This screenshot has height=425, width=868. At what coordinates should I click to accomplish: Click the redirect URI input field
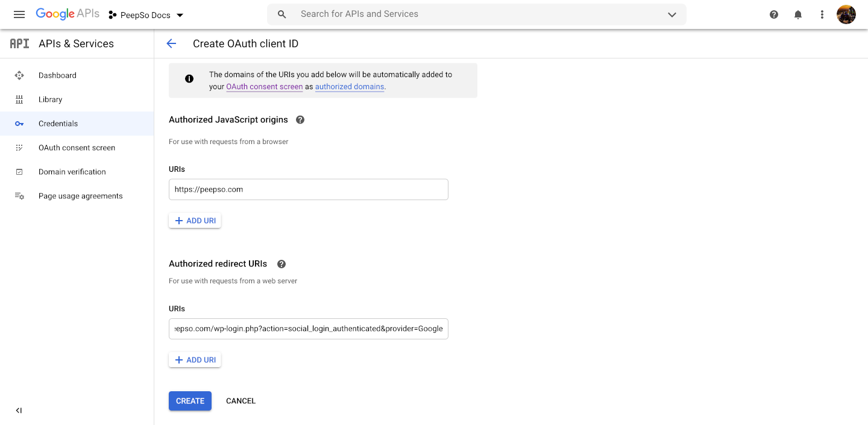(x=309, y=329)
